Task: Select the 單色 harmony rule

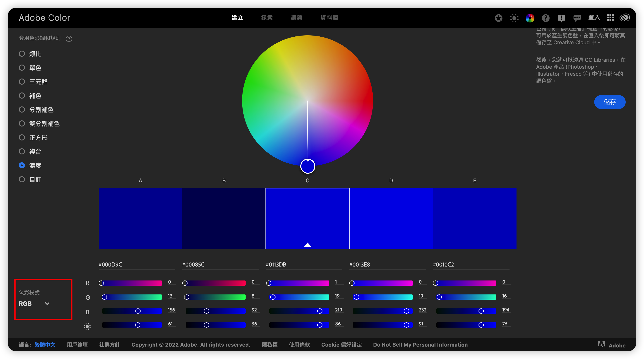Action: [x=30, y=68]
